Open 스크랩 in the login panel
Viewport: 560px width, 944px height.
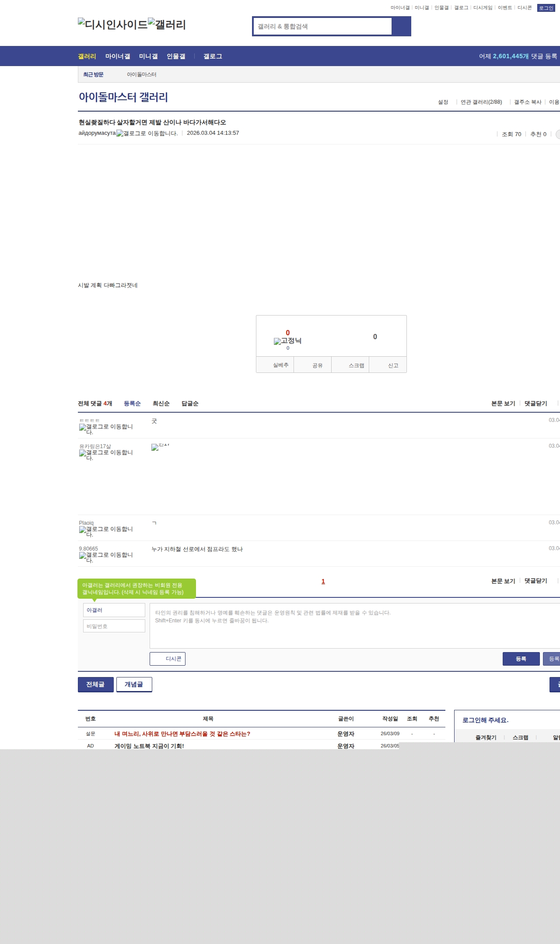click(x=520, y=737)
